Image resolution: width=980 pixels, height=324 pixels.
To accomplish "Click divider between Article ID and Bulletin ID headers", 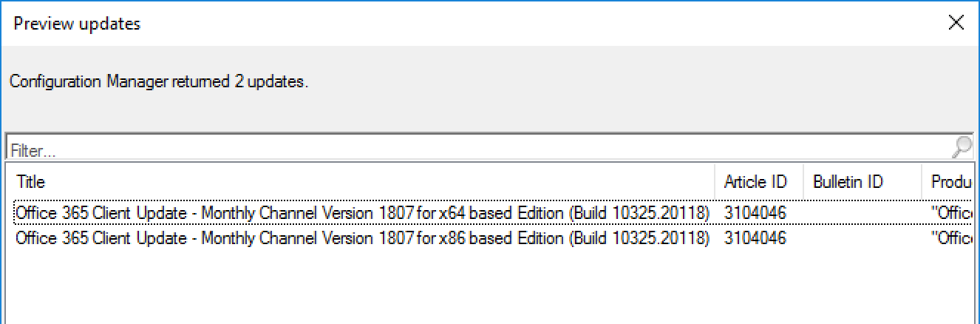I will [x=803, y=182].
